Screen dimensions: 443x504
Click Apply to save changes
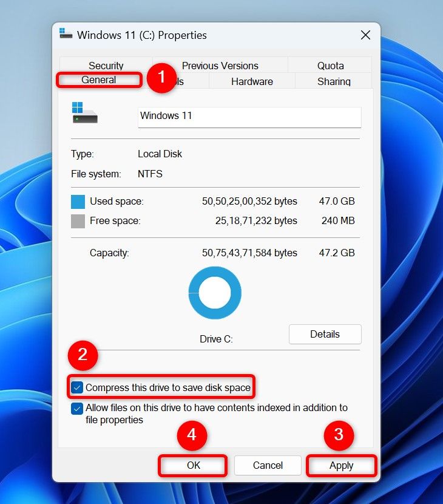tap(341, 465)
